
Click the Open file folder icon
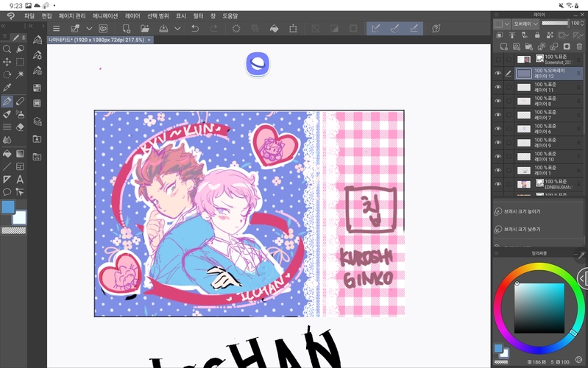pyautogui.click(x=145, y=29)
